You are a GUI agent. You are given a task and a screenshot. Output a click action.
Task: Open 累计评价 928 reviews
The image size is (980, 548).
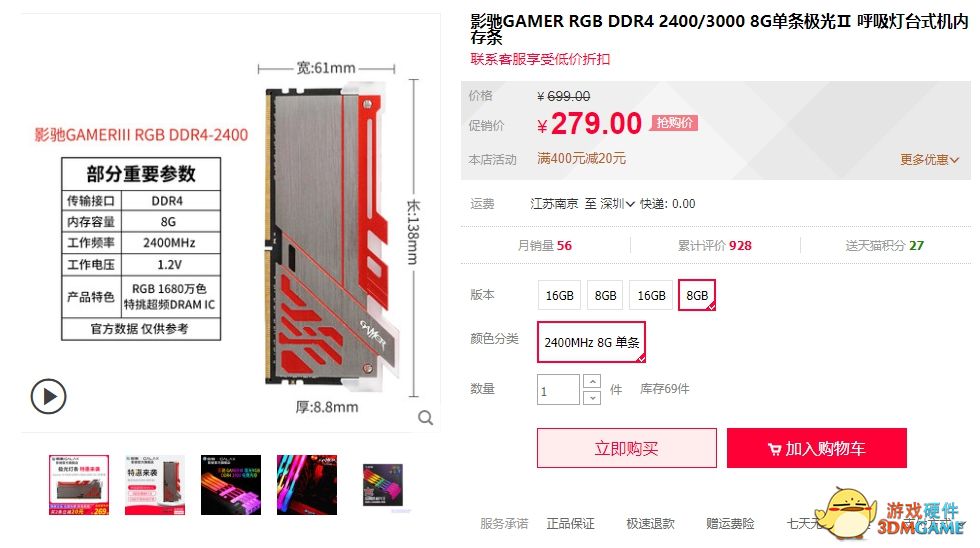[715, 246]
